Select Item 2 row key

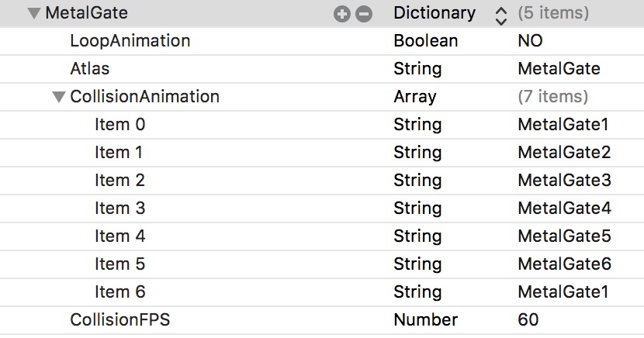click(x=119, y=181)
